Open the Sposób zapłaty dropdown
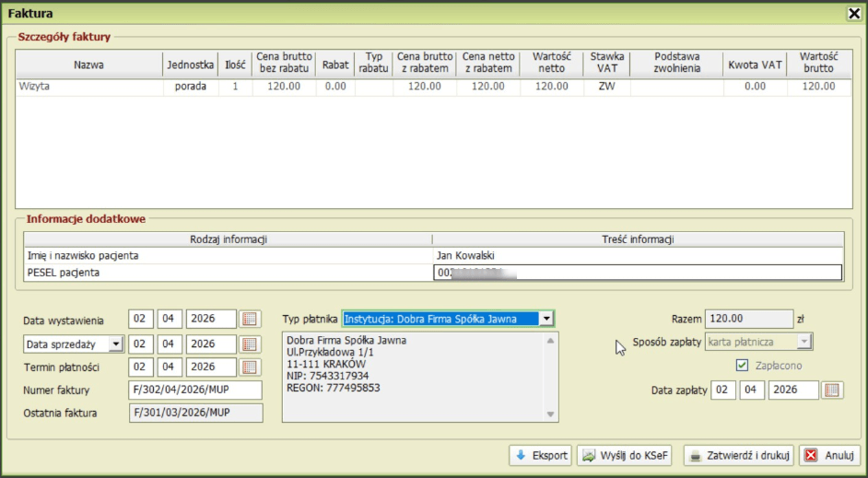Screen dimensions: 868x478 [x=803, y=342]
